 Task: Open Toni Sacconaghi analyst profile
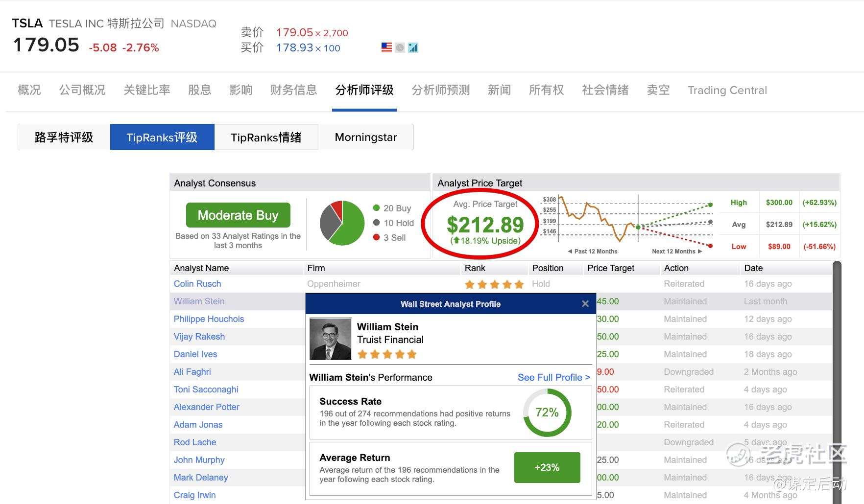tap(206, 389)
